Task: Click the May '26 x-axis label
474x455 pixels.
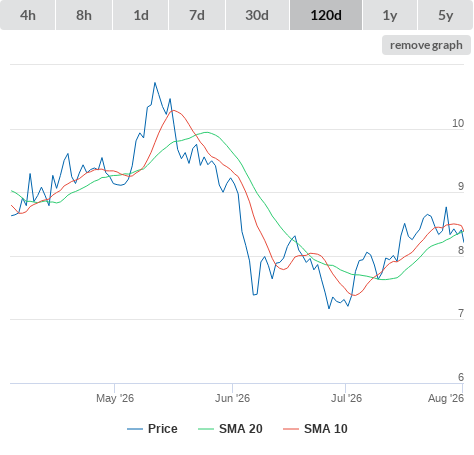Action: [x=115, y=398]
